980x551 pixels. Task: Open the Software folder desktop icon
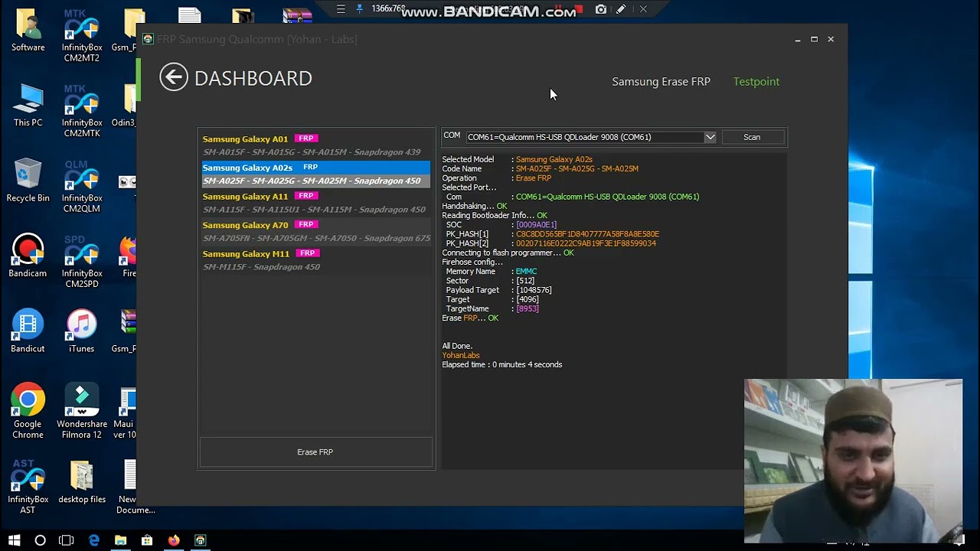(28, 31)
